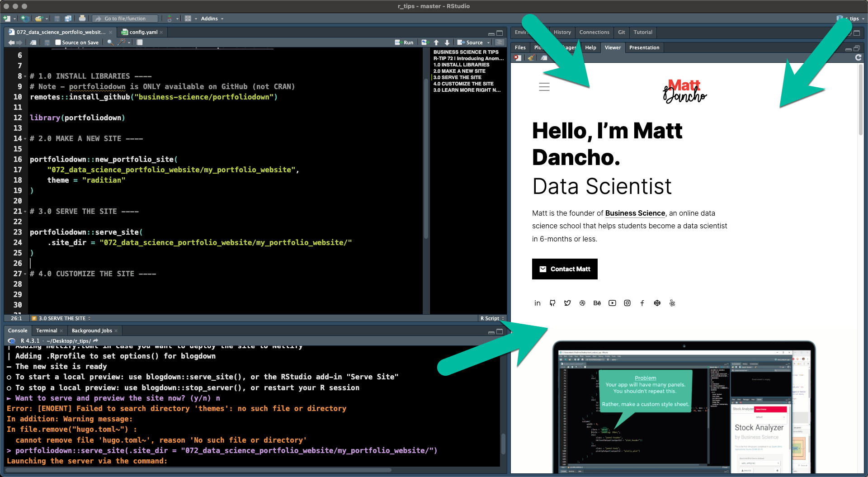Open the Source button dropdown arrow

click(x=488, y=43)
